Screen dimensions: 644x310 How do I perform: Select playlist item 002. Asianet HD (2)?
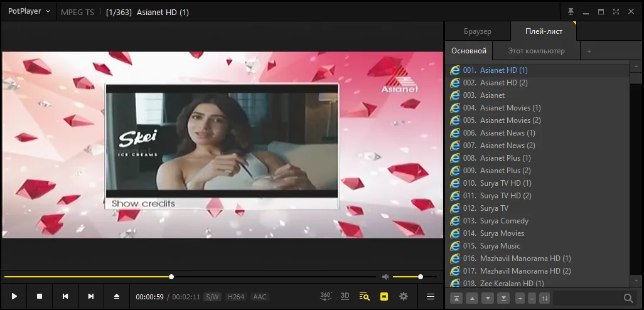[x=537, y=83]
